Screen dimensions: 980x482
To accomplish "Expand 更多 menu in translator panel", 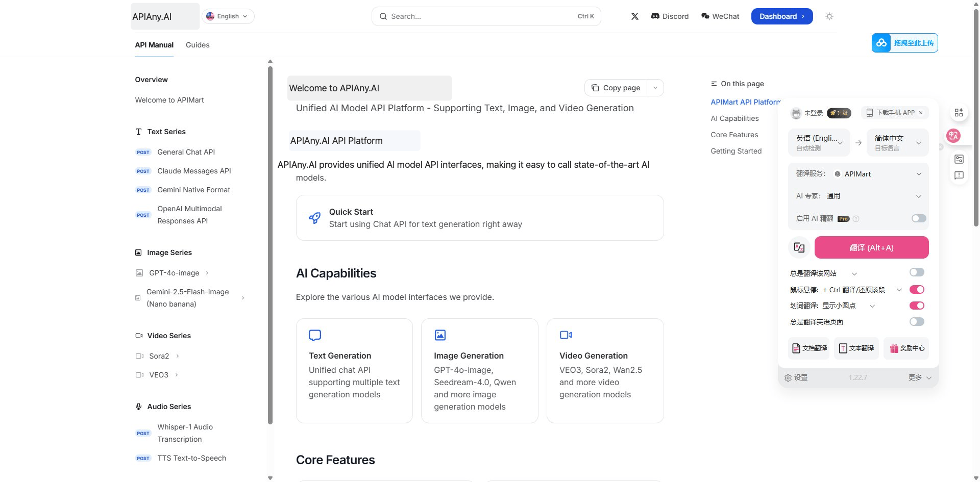I will pos(920,377).
